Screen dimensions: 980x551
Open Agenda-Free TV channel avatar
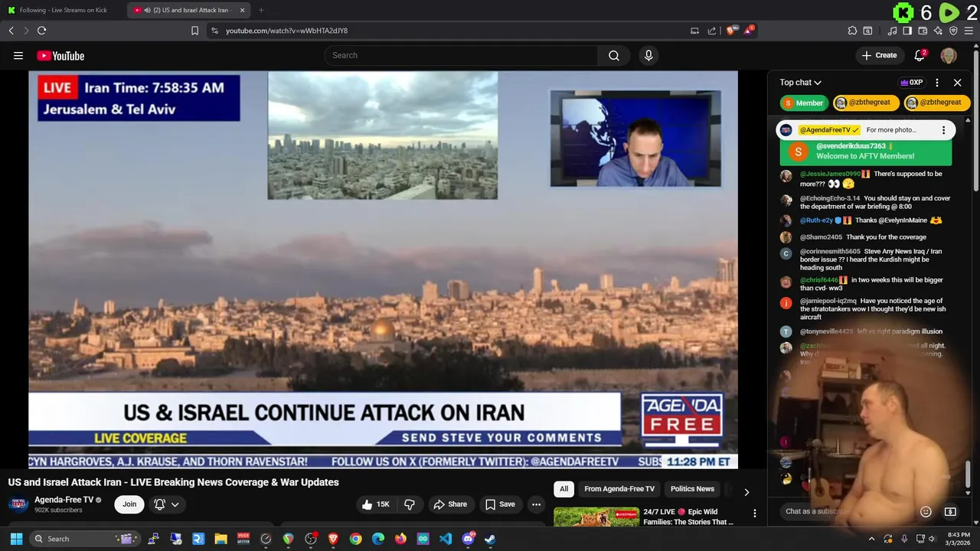18,504
